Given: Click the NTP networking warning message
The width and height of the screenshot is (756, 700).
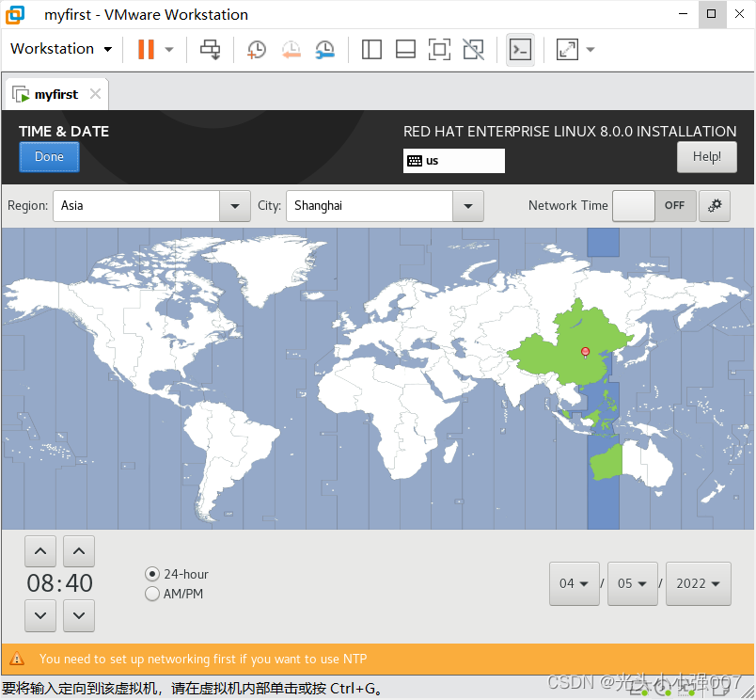Looking at the screenshot, I should (x=203, y=659).
